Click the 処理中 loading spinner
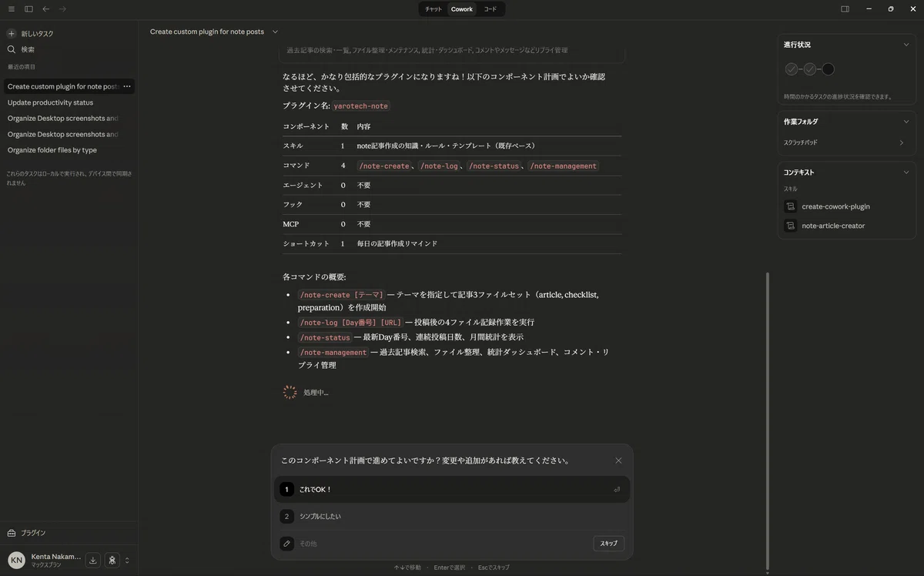This screenshot has width=924, height=576. (290, 392)
